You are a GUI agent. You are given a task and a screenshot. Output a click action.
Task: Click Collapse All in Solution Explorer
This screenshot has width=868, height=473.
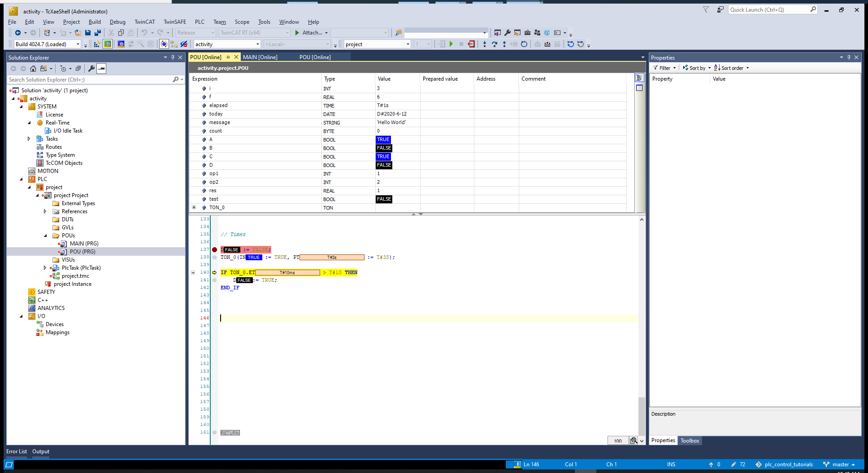78,69
